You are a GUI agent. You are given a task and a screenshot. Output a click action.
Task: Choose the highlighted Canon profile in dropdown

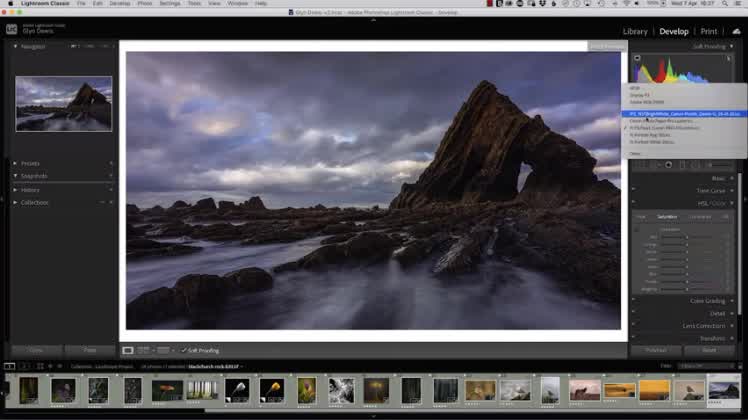684,114
